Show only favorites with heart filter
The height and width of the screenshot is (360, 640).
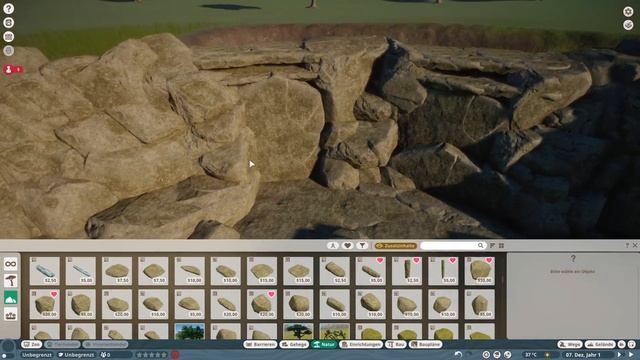tap(348, 245)
